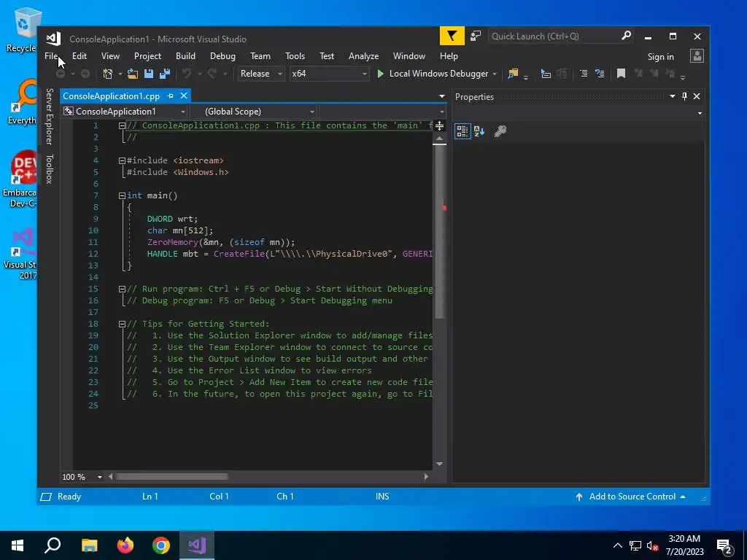The width and height of the screenshot is (747, 560).
Task: Open the Local Windows Debugger dropdown arrow
Action: coord(494,74)
